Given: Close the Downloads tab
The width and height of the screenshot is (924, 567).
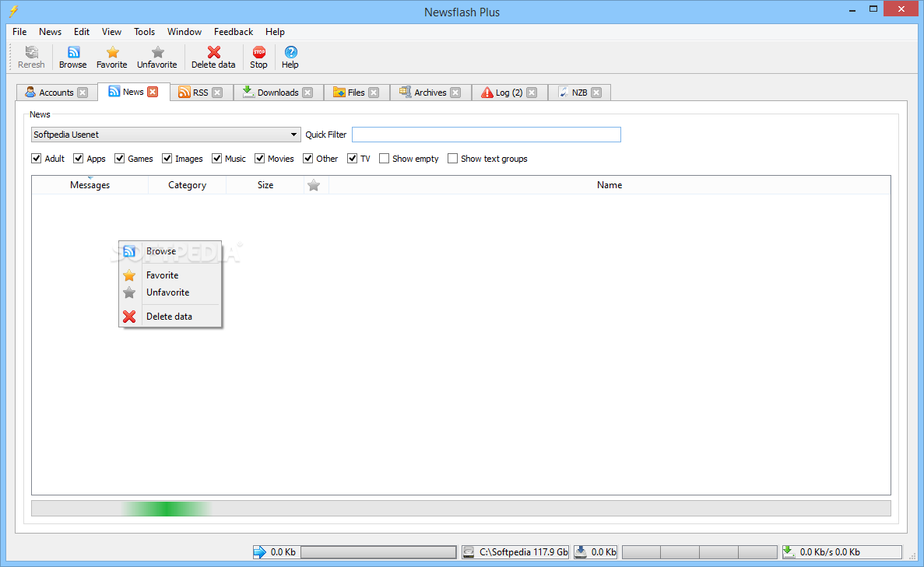Looking at the screenshot, I should [x=307, y=93].
